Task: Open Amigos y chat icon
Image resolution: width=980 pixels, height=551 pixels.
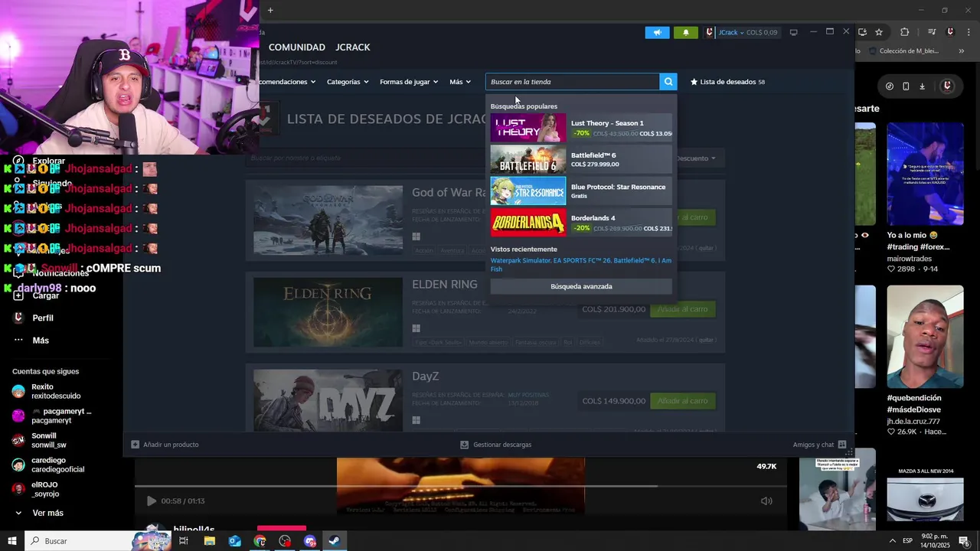Action: 842,445
